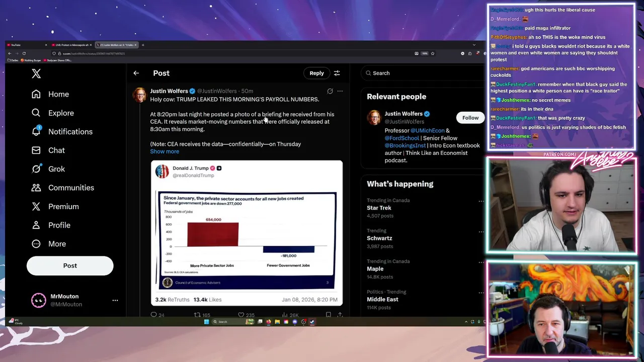Open the @JustinWolfers handle in Relevant people
644x362 pixels.
click(405, 121)
